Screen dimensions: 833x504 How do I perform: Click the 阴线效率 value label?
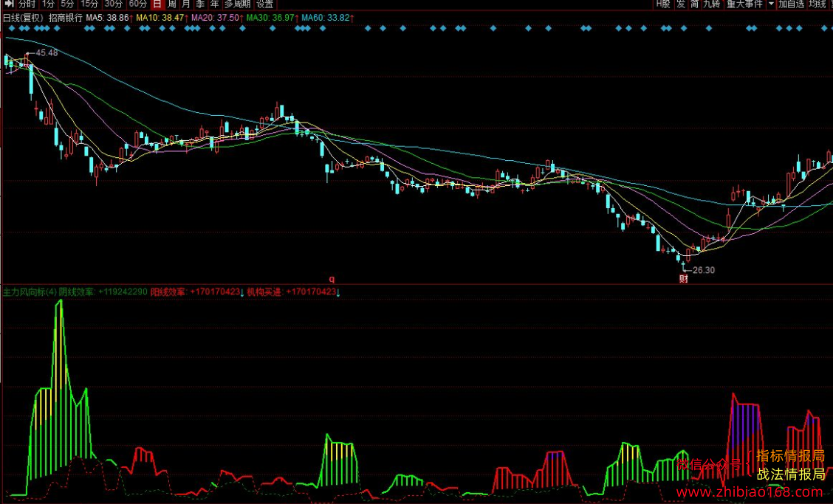103,291
